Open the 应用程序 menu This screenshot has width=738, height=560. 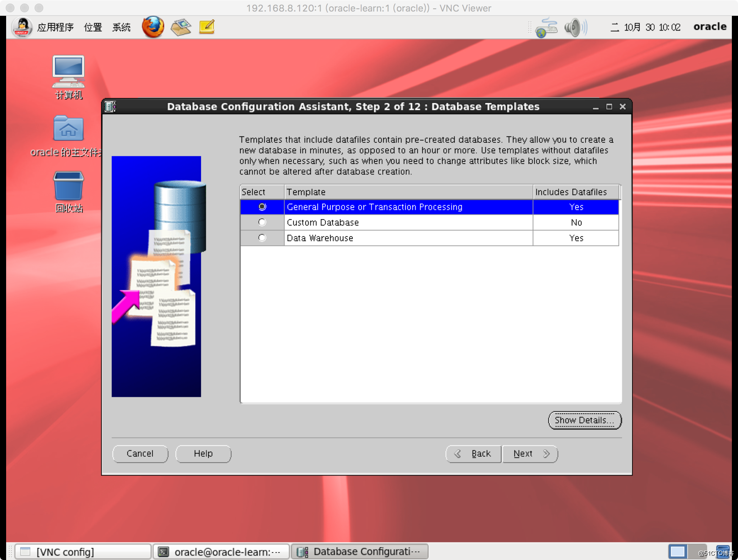point(55,27)
